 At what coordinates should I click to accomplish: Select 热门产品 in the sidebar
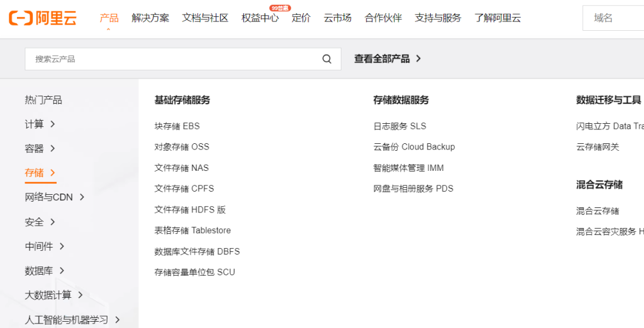(43, 100)
